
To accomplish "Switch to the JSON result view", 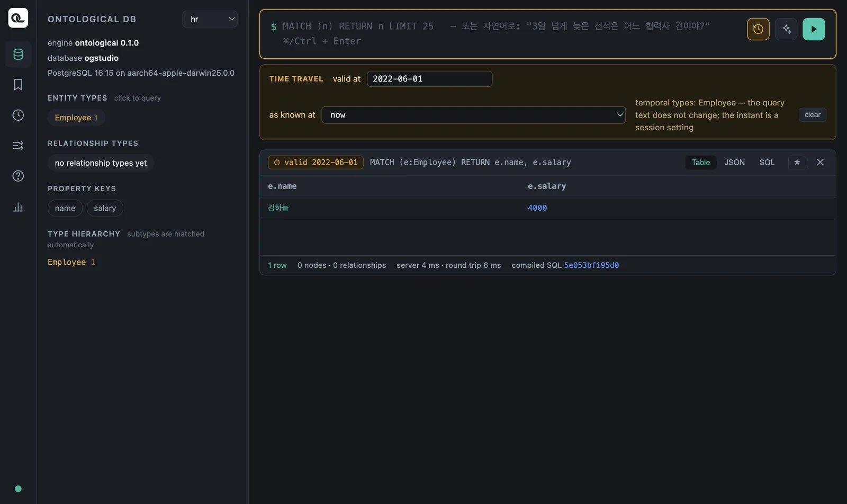I will pyautogui.click(x=734, y=163).
